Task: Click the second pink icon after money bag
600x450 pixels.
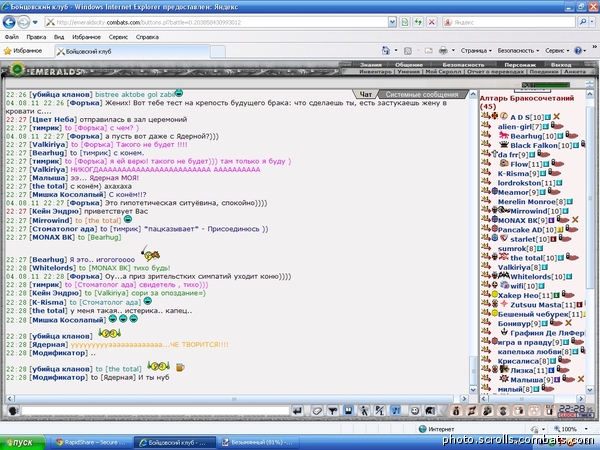Action: coord(488,411)
